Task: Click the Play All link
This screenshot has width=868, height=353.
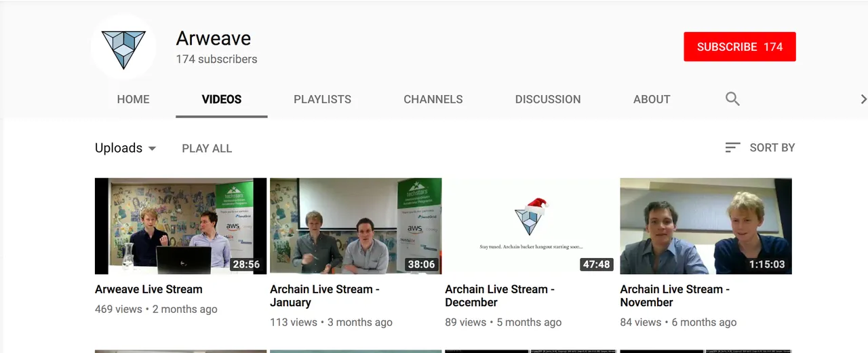Action: coord(207,148)
